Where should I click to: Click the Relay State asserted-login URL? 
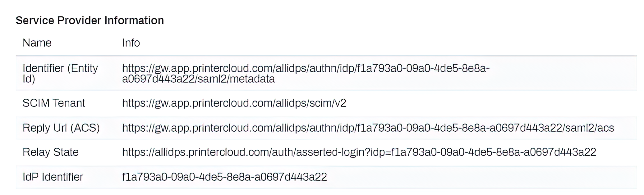[x=359, y=152]
